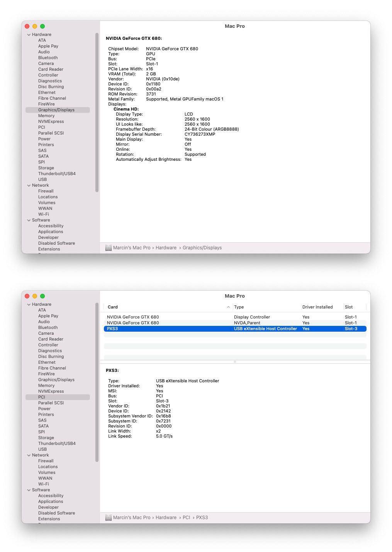Select NVMExpress in top window sidebar
392x552 pixels.
coord(51,121)
